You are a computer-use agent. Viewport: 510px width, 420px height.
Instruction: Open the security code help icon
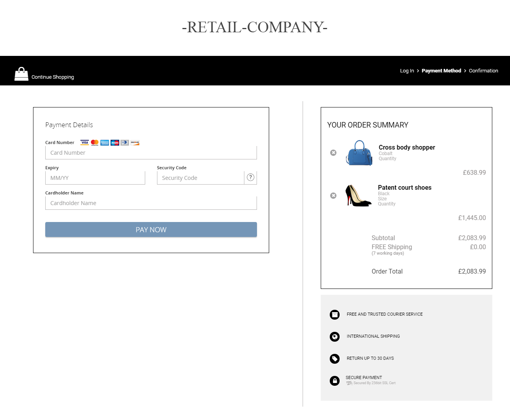tap(250, 178)
